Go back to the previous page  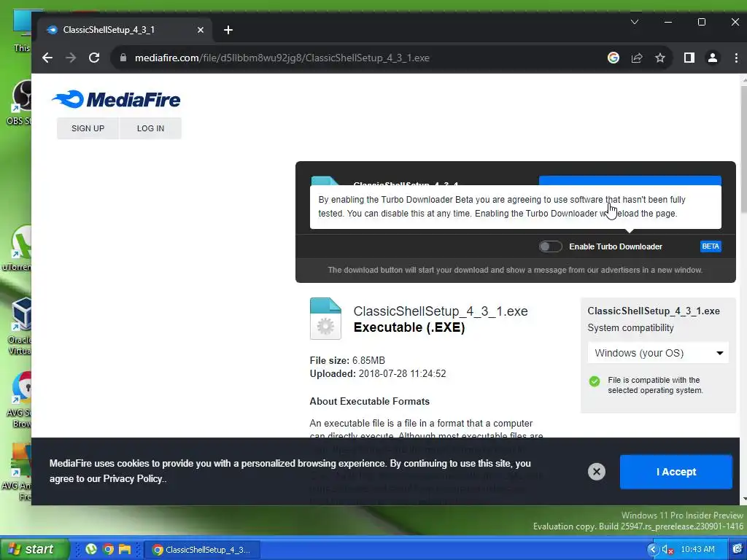pyautogui.click(x=47, y=58)
